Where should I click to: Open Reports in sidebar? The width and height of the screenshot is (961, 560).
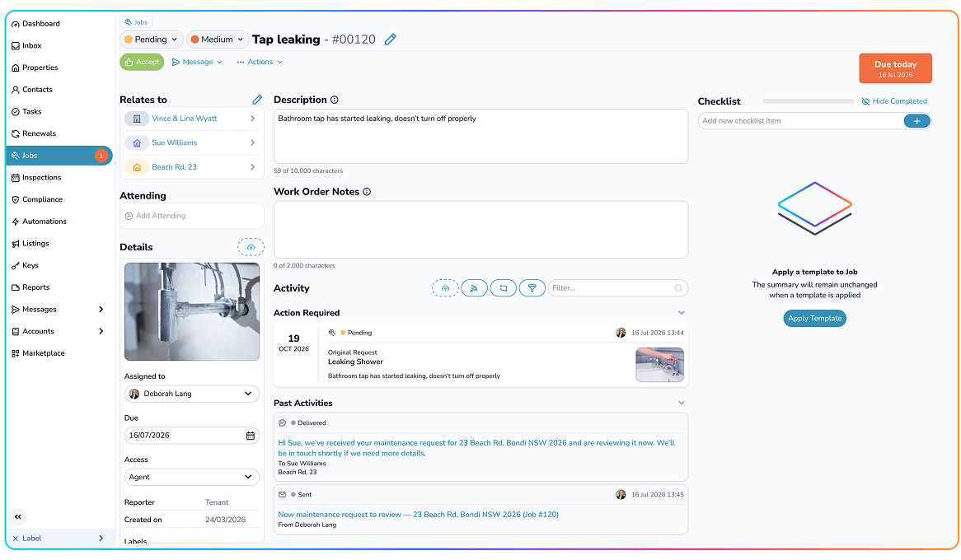30,287
